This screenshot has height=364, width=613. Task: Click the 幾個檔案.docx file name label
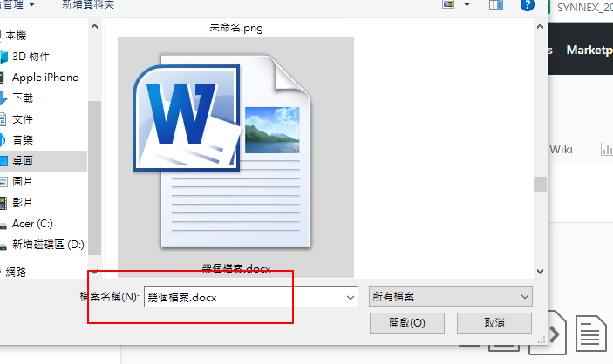pyautogui.click(x=236, y=268)
